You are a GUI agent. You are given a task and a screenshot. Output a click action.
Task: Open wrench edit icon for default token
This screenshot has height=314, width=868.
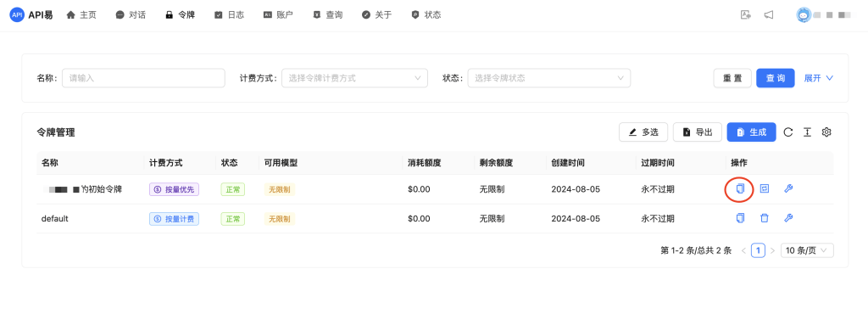pyautogui.click(x=789, y=218)
